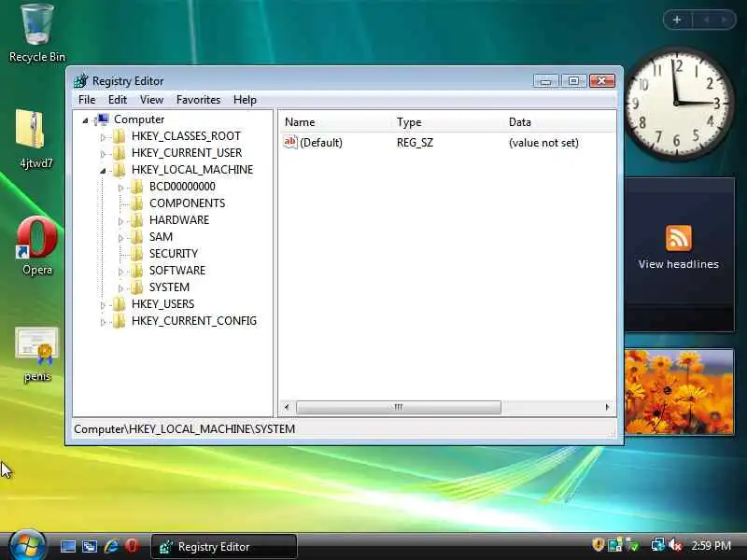The height and width of the screenshot is (560, 747).
Task: Click View headlines in feed gadget
Action: coord(679,264)
